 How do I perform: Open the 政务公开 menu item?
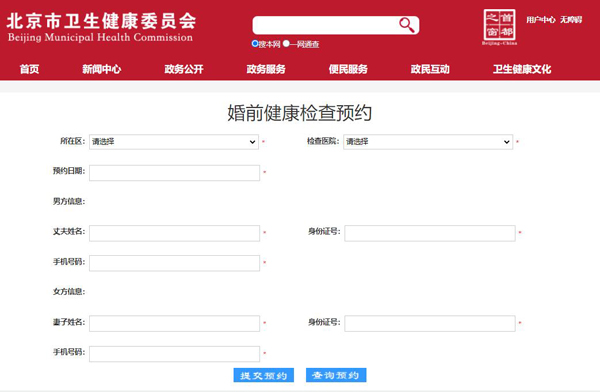tap(184, 69)
